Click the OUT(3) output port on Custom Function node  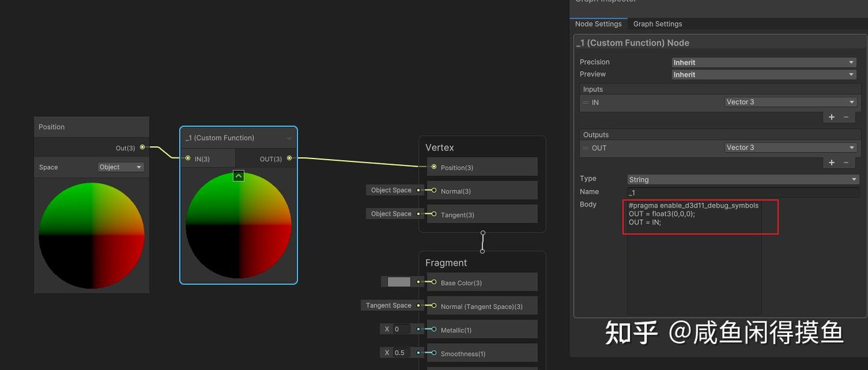point(289,158)
